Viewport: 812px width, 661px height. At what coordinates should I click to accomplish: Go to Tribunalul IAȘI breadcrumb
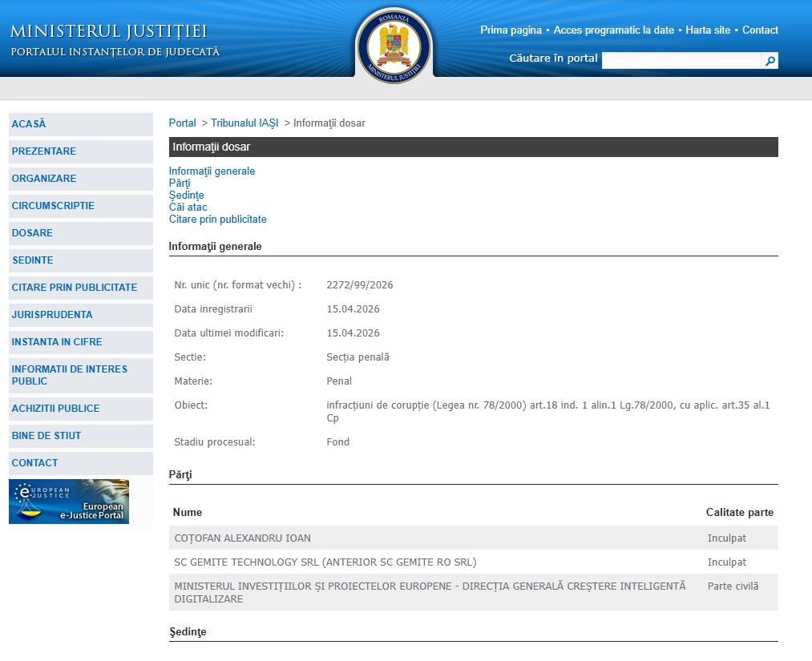click(244, 123)
